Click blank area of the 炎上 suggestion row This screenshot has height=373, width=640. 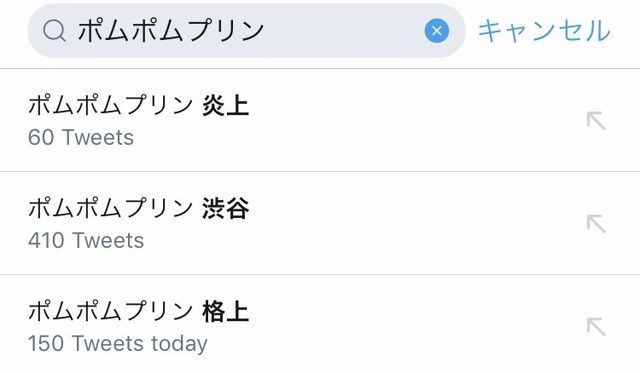pyautogui.click(x=408, y=121)
